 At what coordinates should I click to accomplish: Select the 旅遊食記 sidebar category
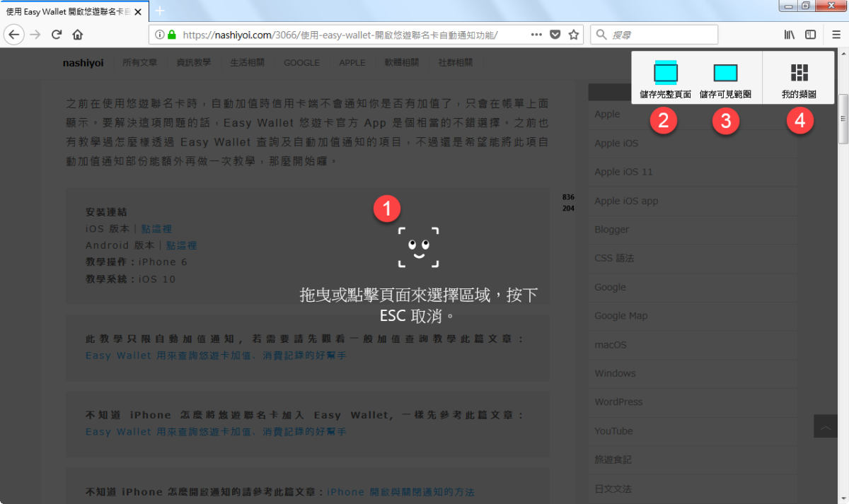(613, 459)
